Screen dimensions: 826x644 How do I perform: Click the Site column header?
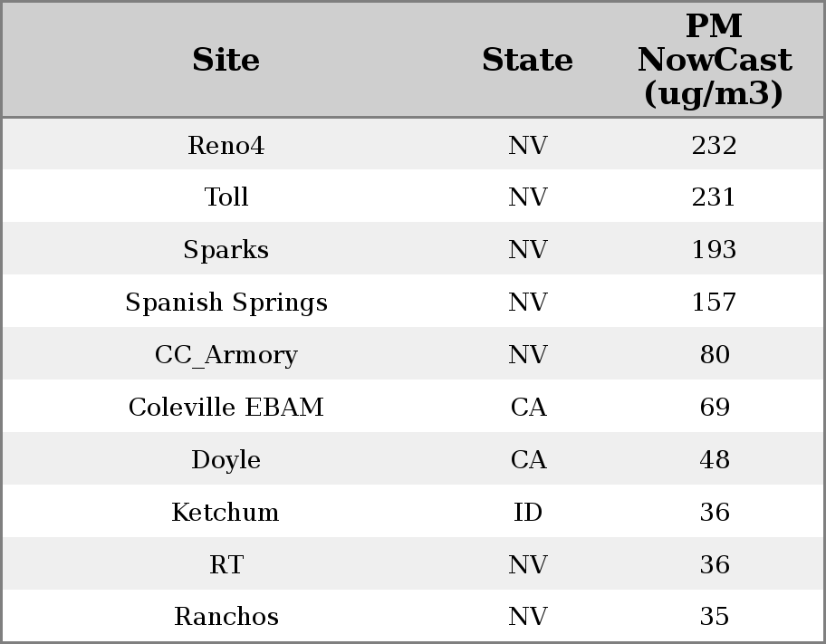[226, 61]
